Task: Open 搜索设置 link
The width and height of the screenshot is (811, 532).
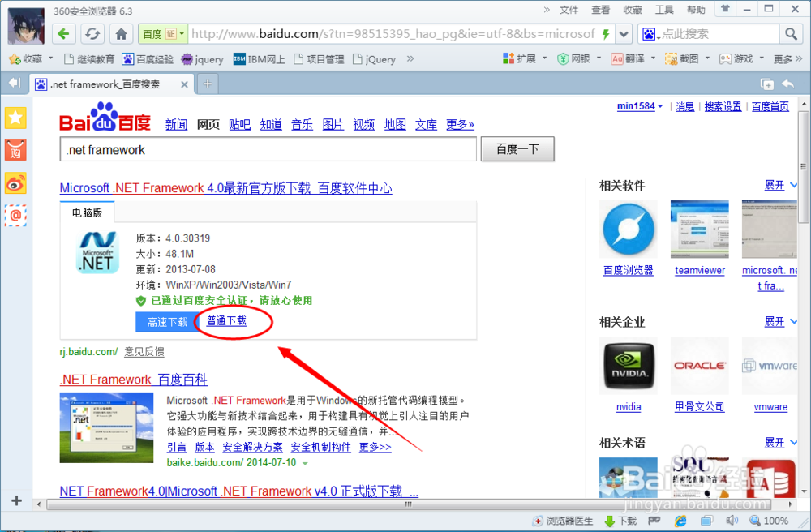Action: click(723, 106)
